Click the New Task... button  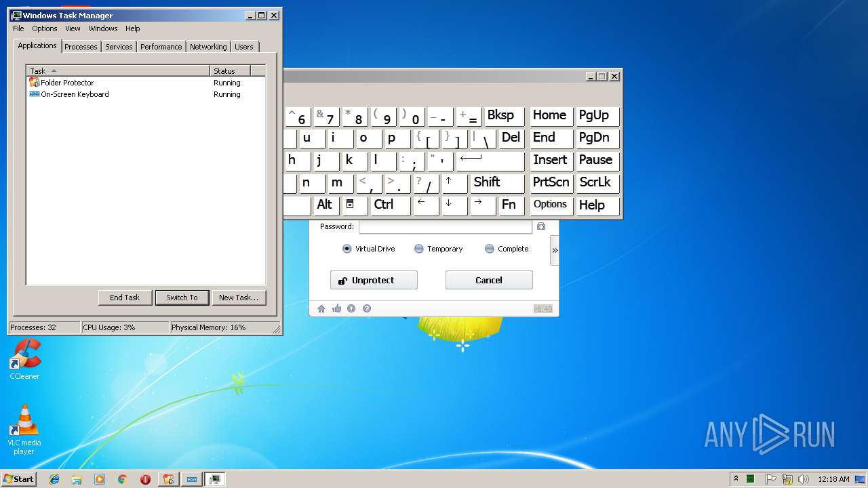(x=239, y=298)
